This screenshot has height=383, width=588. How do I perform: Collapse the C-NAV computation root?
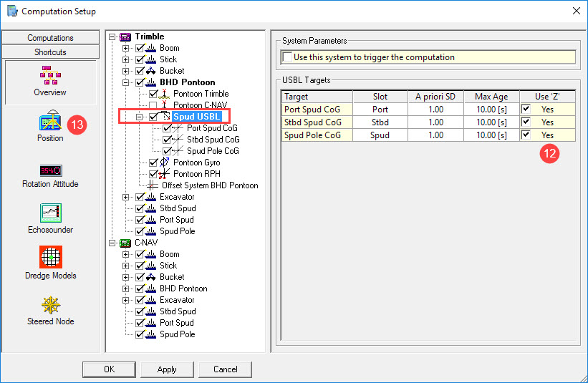click(x=112, y=243)
